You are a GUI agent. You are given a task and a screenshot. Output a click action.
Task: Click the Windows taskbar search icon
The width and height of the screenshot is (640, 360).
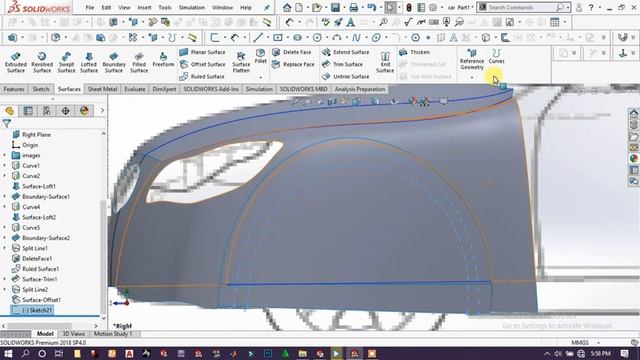25,353
